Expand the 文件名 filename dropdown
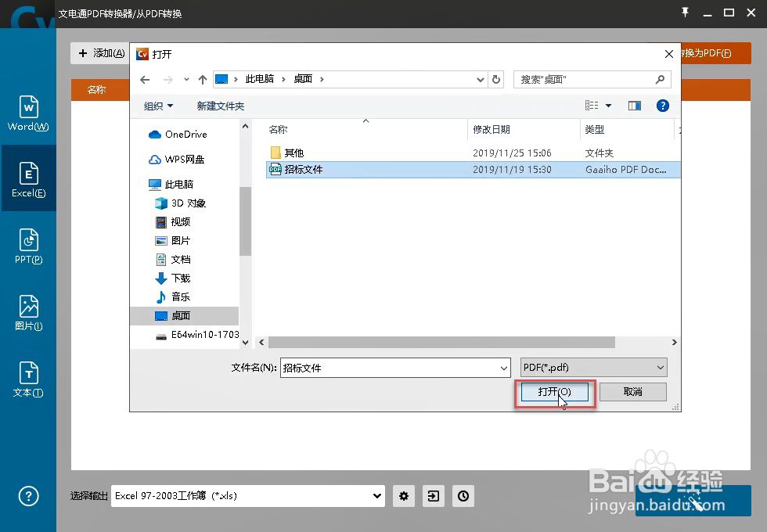The height and width of the screenshot is (532, 767). point(504,368)
